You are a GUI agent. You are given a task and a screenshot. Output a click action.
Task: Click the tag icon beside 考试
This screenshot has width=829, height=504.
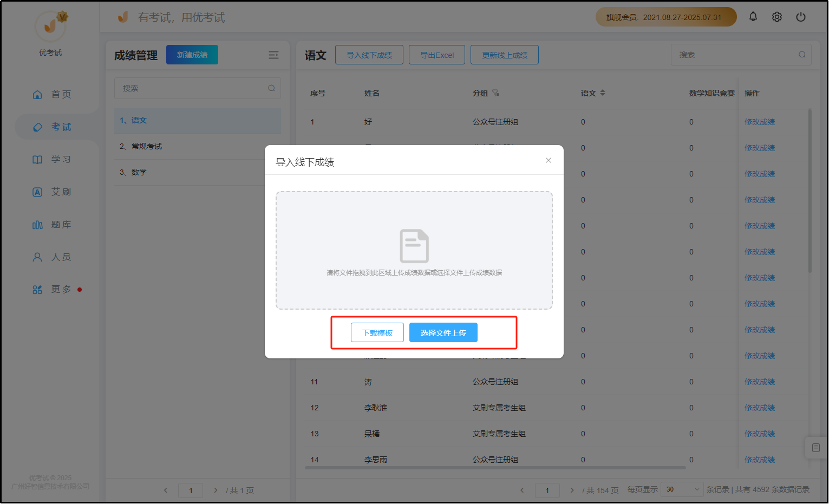pyautogui.click(x=37, y=127)
